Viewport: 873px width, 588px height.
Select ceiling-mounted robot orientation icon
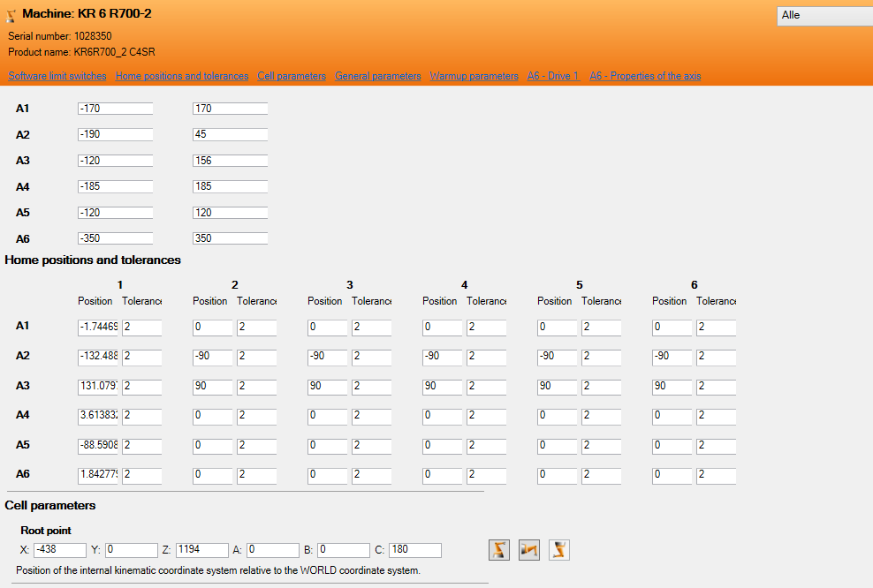[559, 550]
